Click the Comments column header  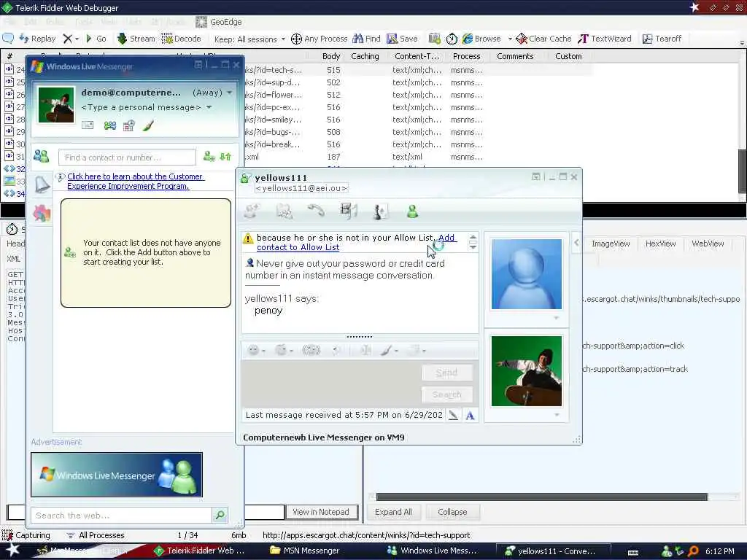pos(515,56)
